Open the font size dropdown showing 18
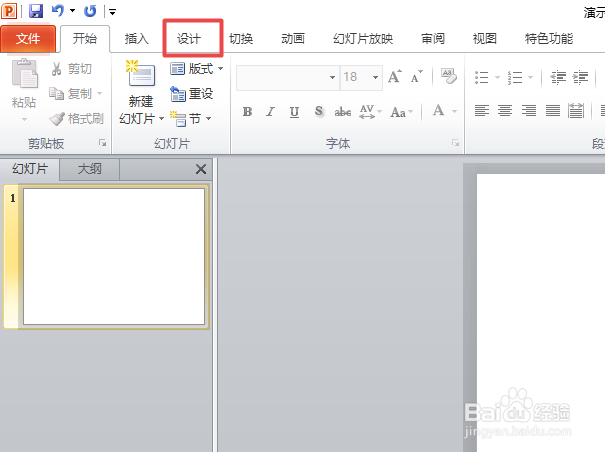Image resolution: width=605 pixels, height=452 pixels. pyautogui.click(x=375, y=77)
